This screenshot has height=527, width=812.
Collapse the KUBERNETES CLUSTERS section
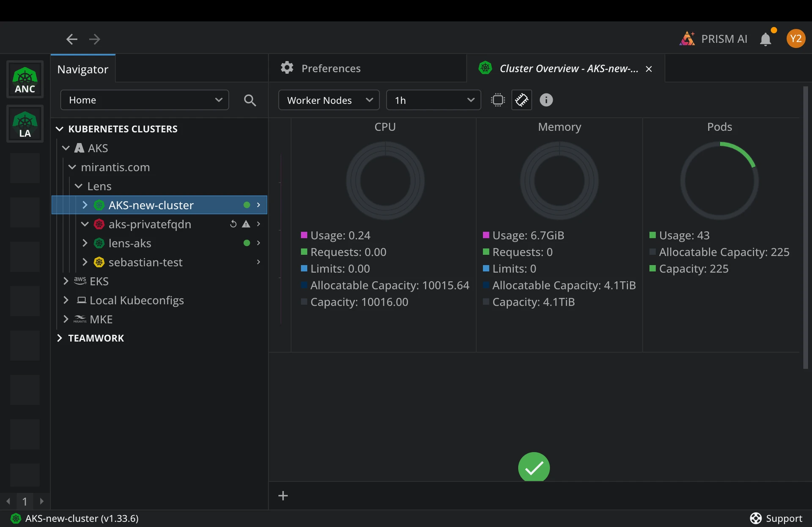coord(60,129)
